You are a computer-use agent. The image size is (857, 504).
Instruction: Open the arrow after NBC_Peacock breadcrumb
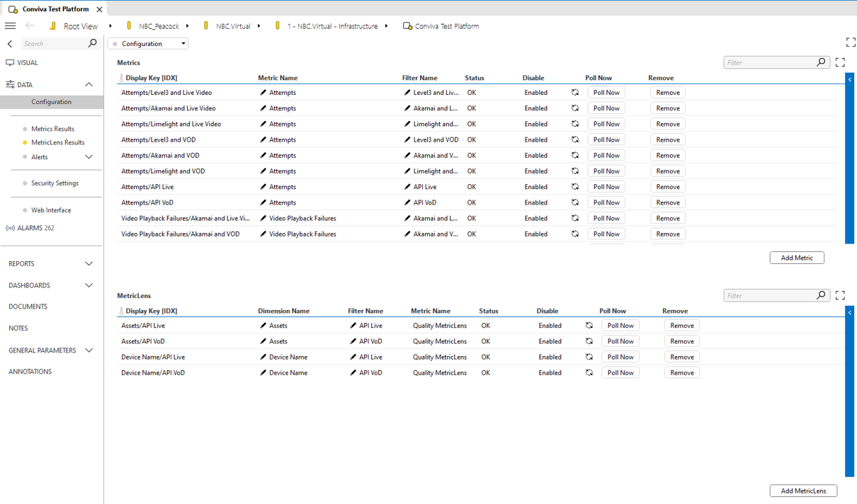coord(188,26)
